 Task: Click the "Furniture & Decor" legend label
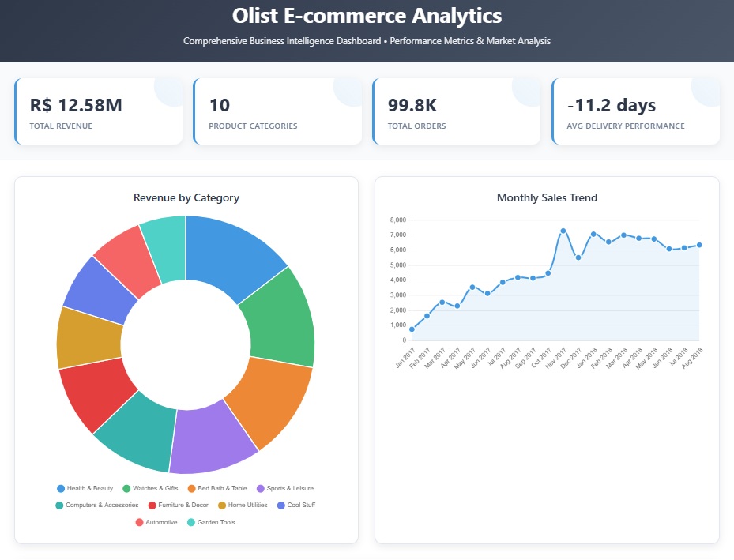click(183, 505)
